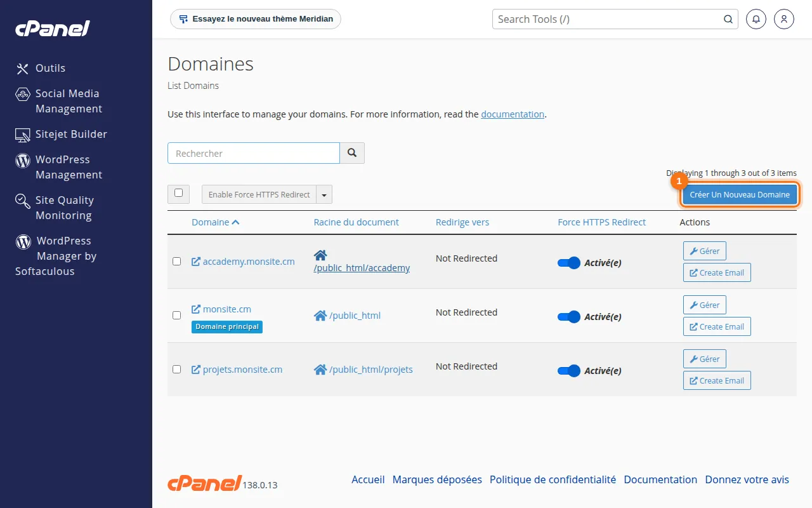Open external link icon for projets.monsite.cm
Image resolution: width=812 pixels, height=508 pixels.
coord(196,370)
